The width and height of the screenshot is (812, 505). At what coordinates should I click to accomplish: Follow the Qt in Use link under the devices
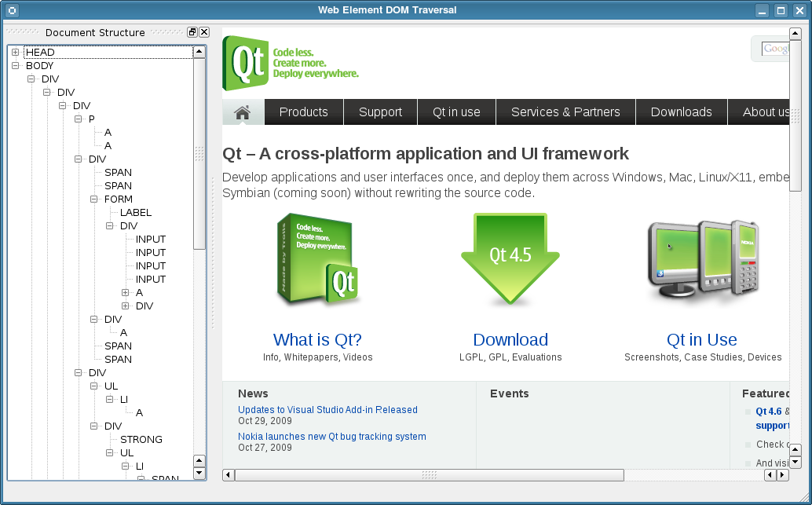[702, 340]
